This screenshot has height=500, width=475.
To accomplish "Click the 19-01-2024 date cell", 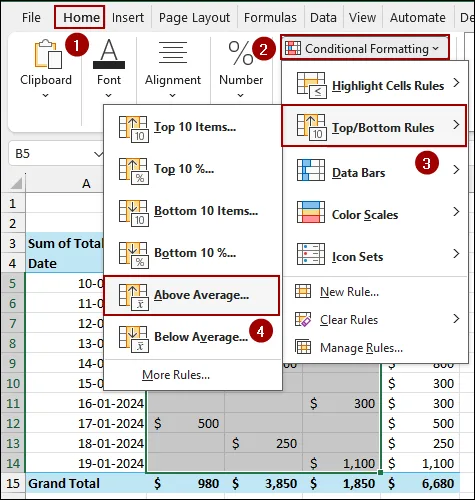I will click(85, 463).
